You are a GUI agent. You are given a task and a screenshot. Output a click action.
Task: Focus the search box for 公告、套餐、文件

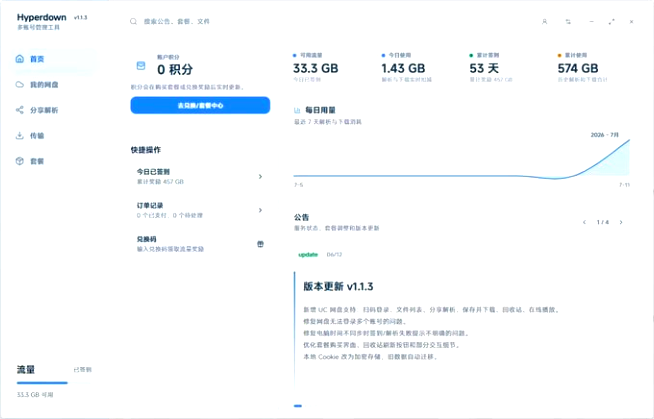177,21
